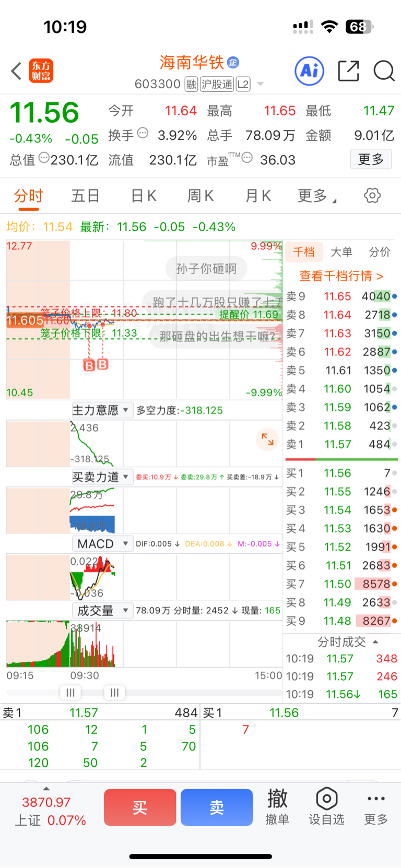Select 买3 row at 11.54

click(x=342, y=510)
